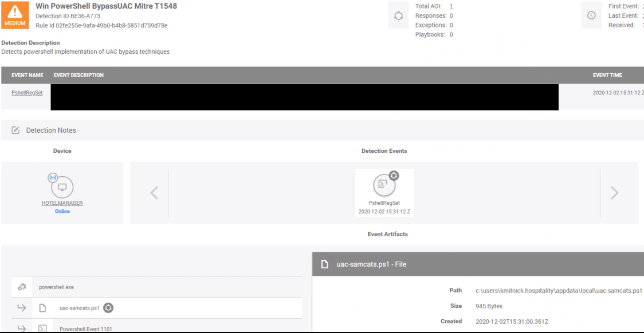
Task: Click the AOI badge next to uac-samcats.ps1
Action: [x=108, y=308]
